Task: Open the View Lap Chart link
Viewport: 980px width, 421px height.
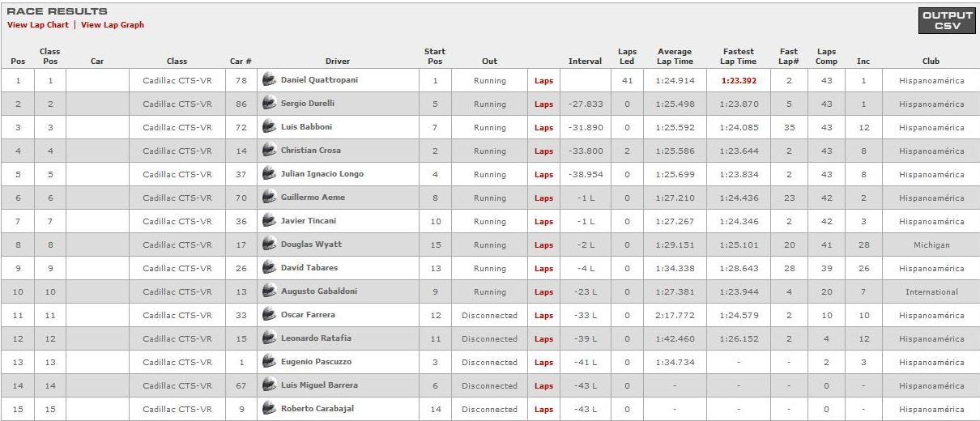Action: coord(38,25)
